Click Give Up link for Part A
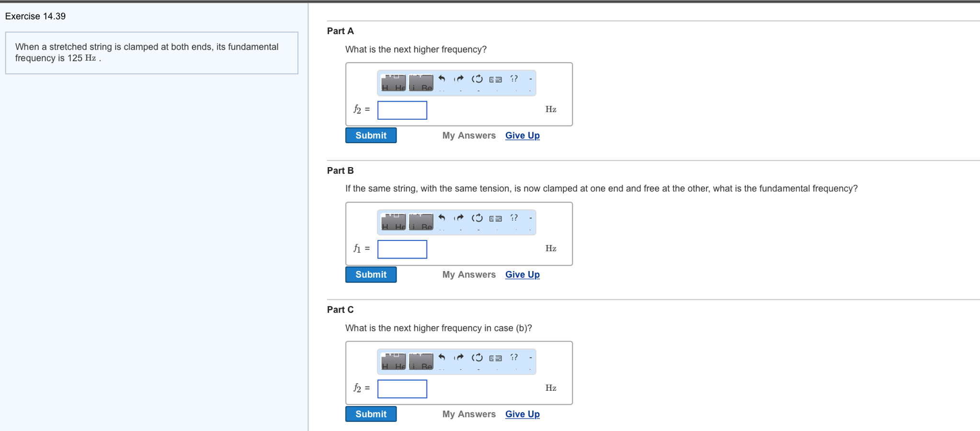The width and height of the screenshot is (980, 431). click(522, 136)
